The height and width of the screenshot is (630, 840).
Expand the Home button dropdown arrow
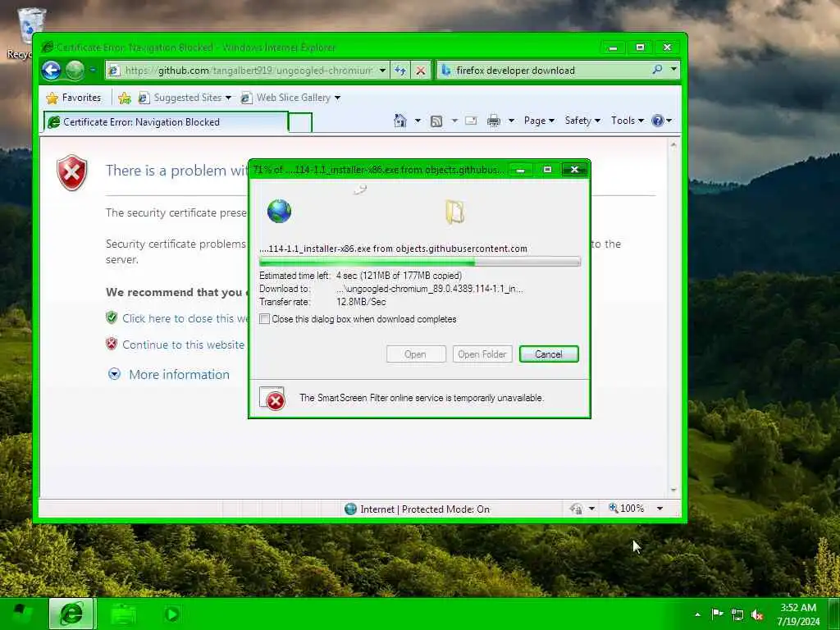coord(418,121)
